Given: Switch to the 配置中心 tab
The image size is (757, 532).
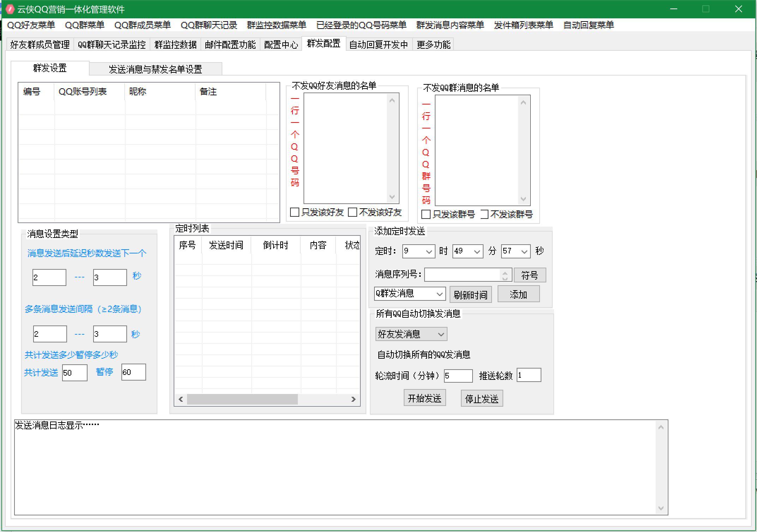Looking at the screenshot, I should [281, 44].
